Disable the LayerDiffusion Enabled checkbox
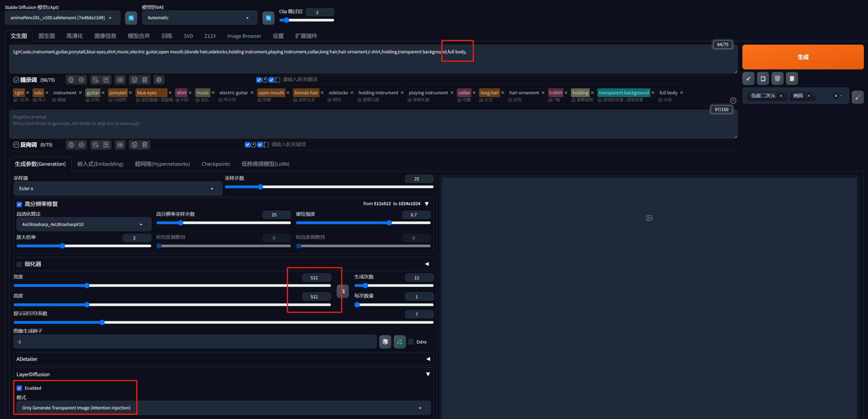Image resolution: width=868 pixels, height=419 pixels. point(19,388)
